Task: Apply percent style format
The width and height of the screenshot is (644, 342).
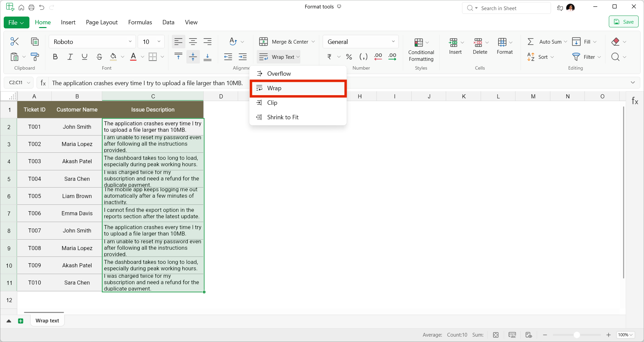Action: [349, 57]
